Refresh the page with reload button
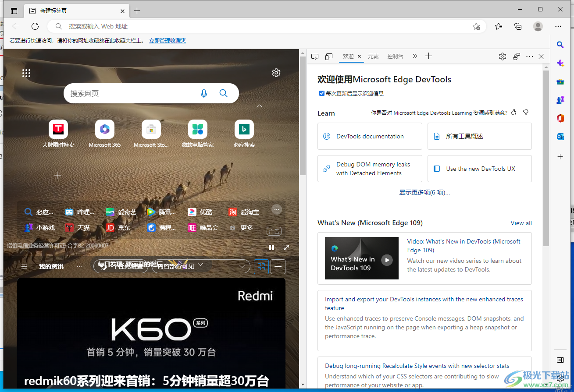 (35, 26)
